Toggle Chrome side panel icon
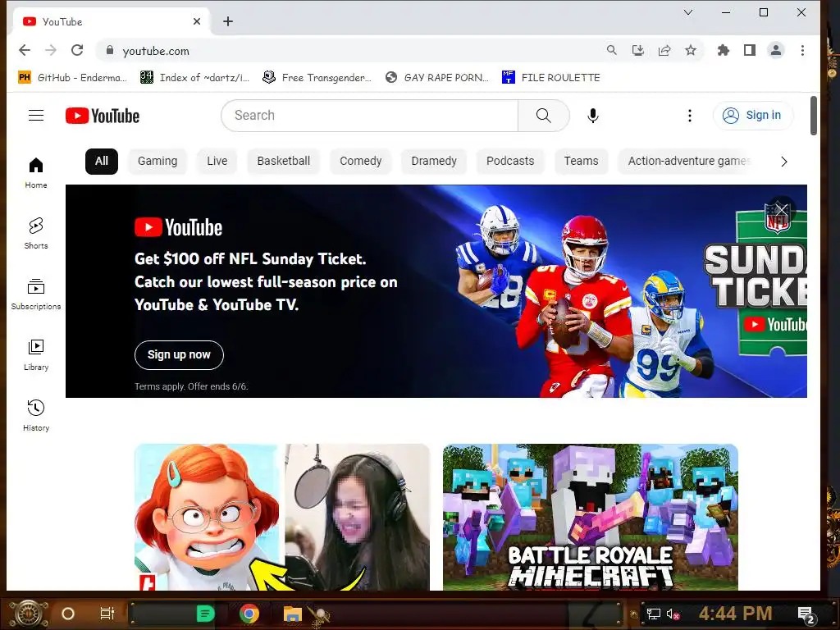The width and height of the screenshot is (840, 630). coord(750,50)
